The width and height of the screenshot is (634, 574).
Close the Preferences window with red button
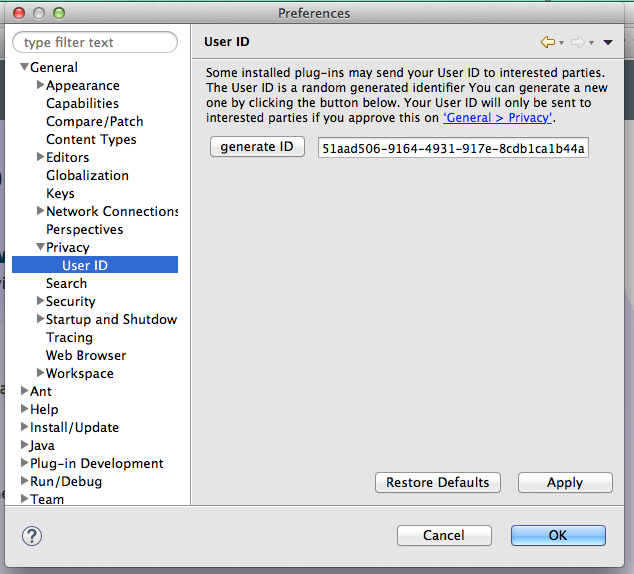[x=19, y=13]
